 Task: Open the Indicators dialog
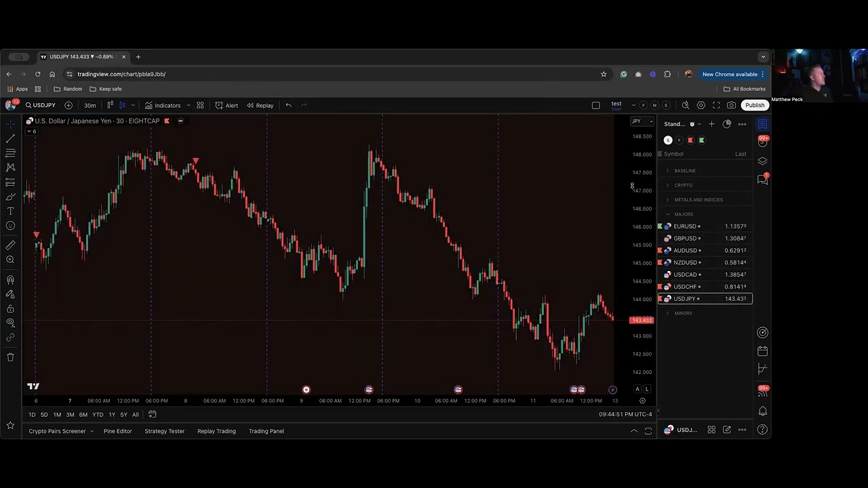[x=163, y=105]
